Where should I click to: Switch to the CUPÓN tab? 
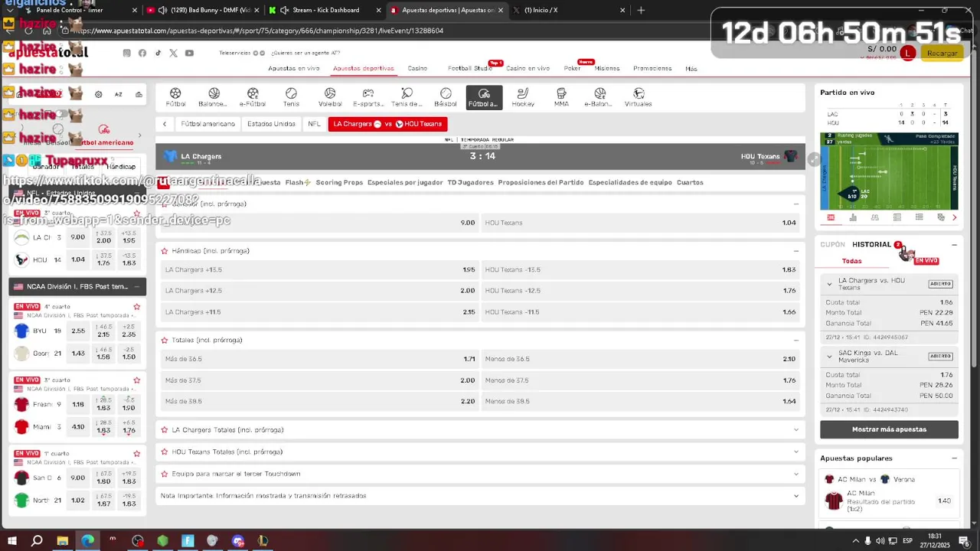pos(832,245)
